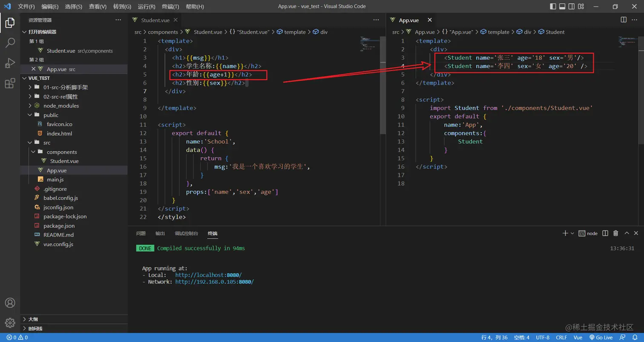
Task: Open http://localhost:8080/ link in terminal
Action: (209, 275)
